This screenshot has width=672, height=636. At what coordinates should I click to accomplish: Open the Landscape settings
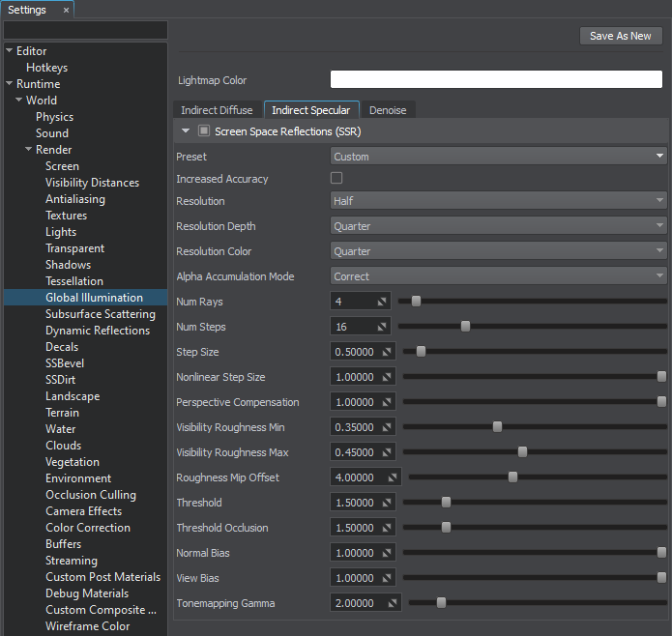click(x=73, y=396)
